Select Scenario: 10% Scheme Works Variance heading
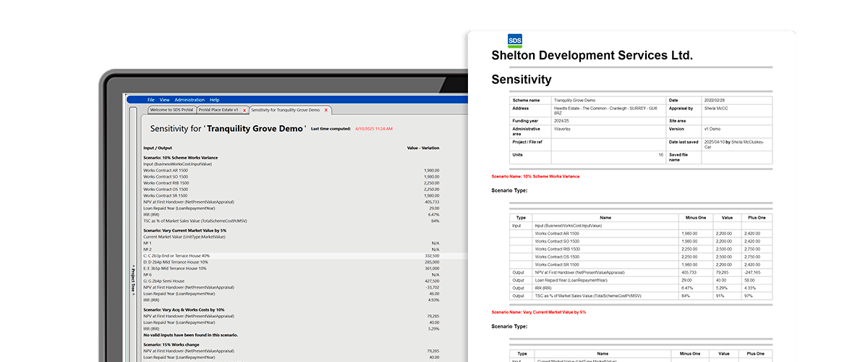868x362 pixels. [180, 157]
